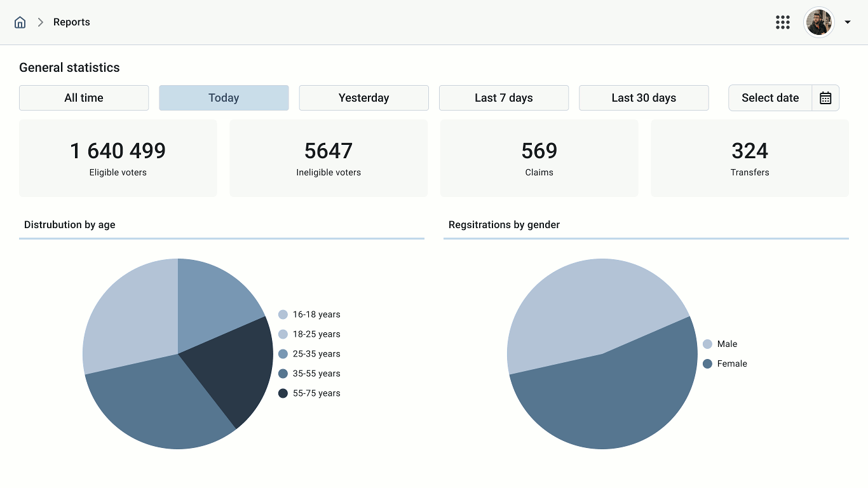Show Last 30 days statistics

[x=644, y=98]
